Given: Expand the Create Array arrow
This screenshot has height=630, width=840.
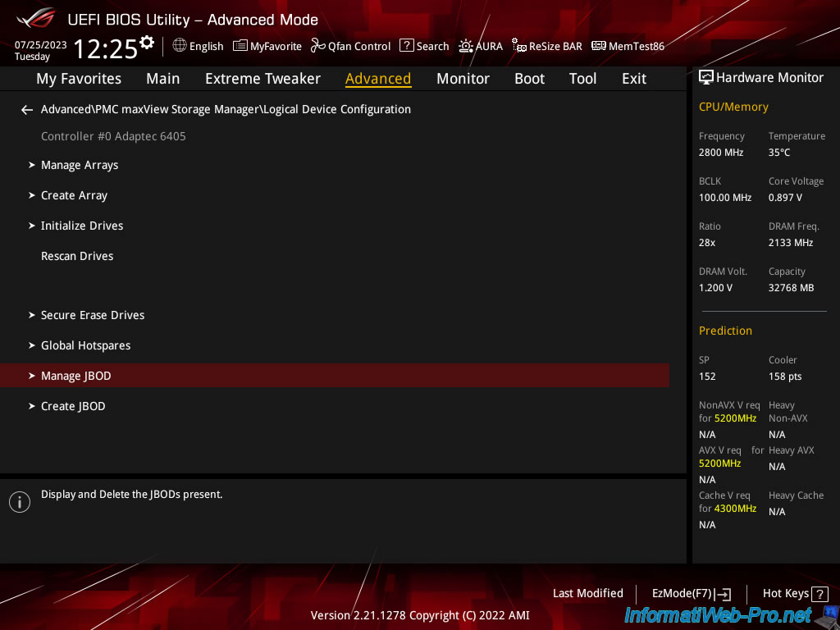Looking at the screenshot, I should tap(32, 195).
